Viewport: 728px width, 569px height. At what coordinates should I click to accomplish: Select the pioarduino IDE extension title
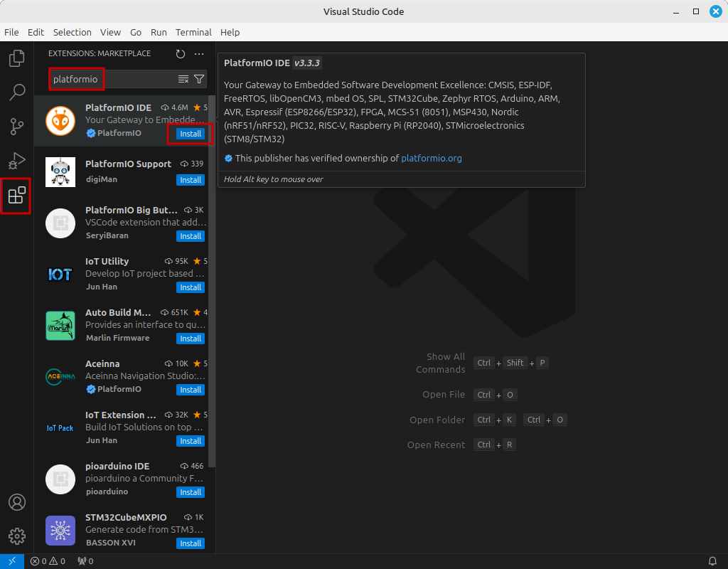(x=117, y=467)
